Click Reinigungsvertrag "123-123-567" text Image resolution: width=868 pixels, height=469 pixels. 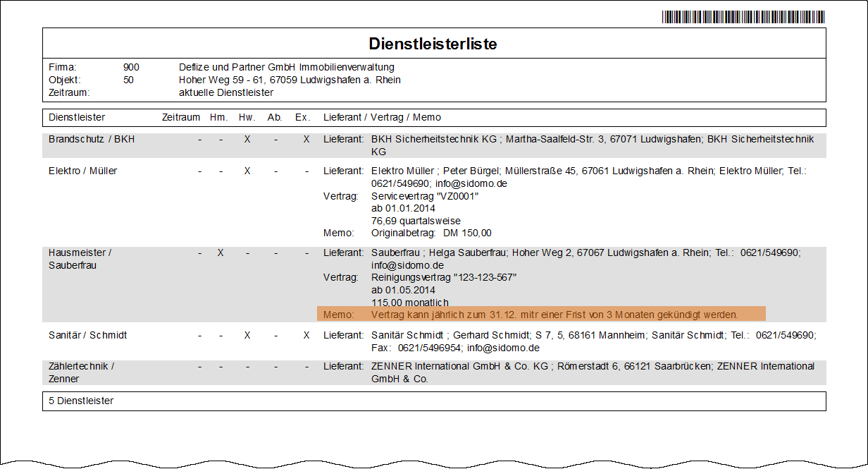[444, 278]
